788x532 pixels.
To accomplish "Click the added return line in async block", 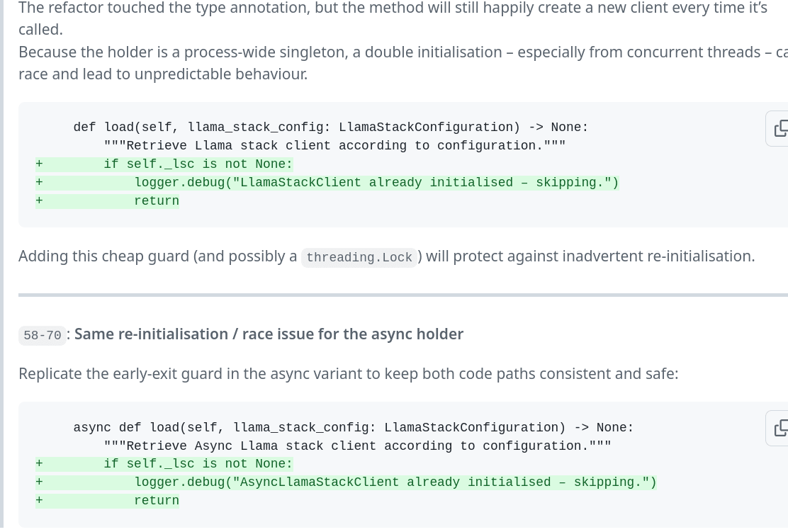I will point(157,501).
